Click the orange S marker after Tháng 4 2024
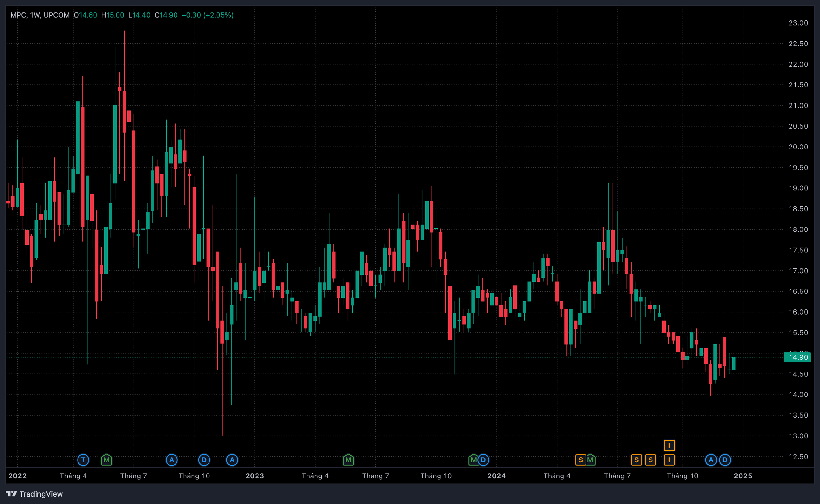Screen dimensions: 820x504 click(x=580, y=460)
